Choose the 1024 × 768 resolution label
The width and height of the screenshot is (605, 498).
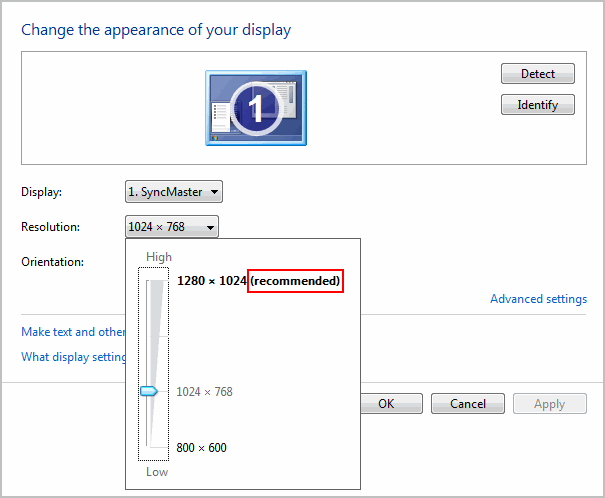[x=204, y=392]
